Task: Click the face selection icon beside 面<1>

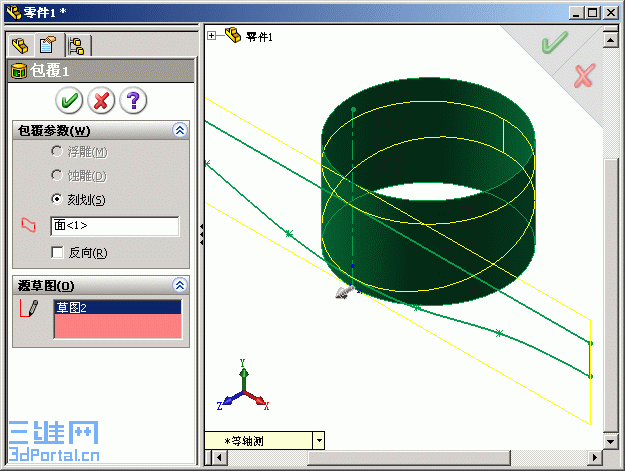Action: (x=28, y=225)
